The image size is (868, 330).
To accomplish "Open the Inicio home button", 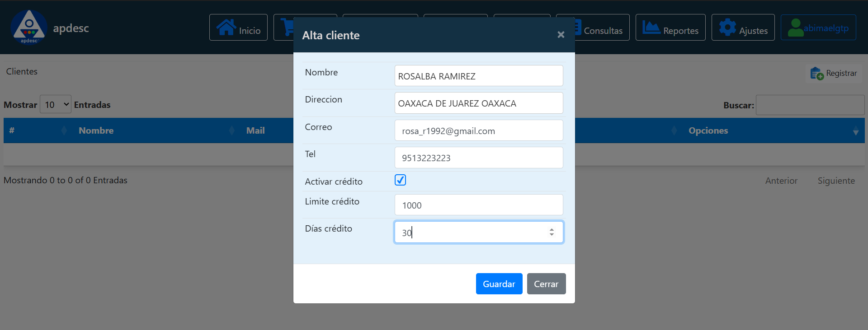I will pyautogui.click(x=238, y=28).
